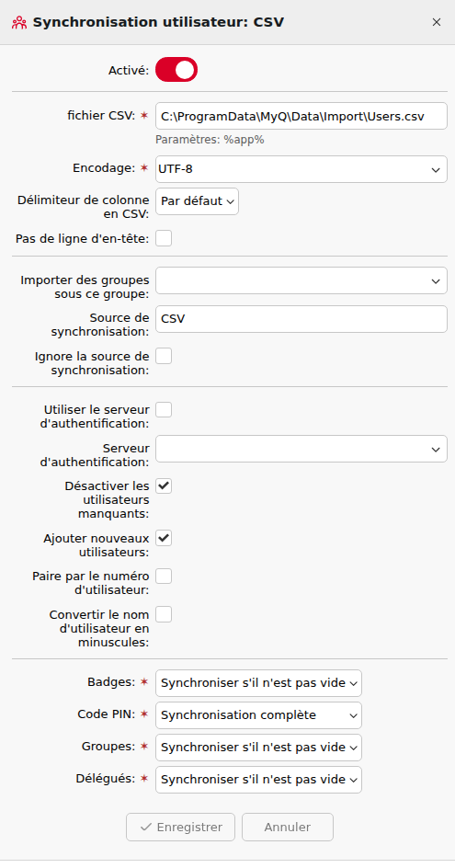Open the Serveur d'authentification dropdown
Image resolution: width=455 pixels, height=868 pixels.
click(301, 449)
